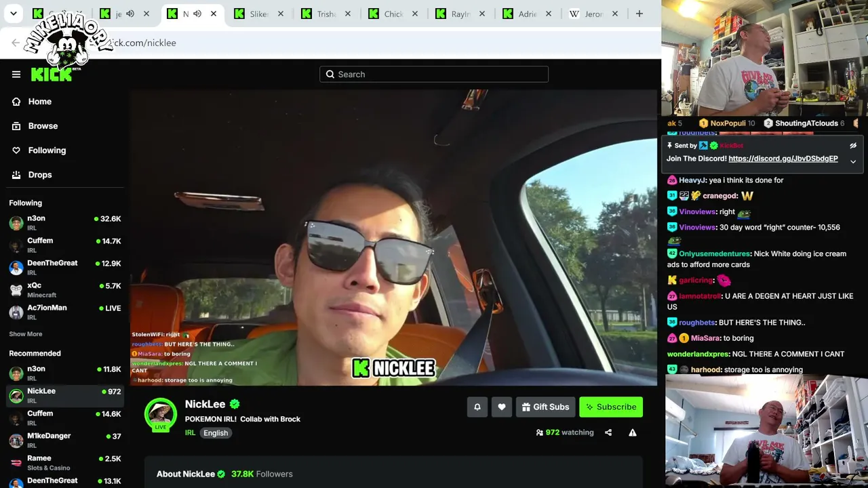Click the heart icon next to Following
The image size is (868, 488).
click(16, 150)
